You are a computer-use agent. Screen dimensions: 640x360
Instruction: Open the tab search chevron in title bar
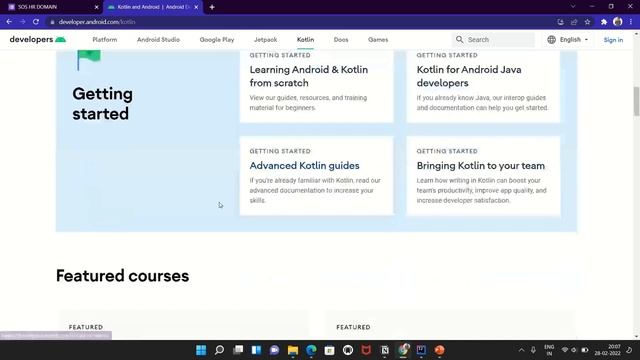(573, 7)
